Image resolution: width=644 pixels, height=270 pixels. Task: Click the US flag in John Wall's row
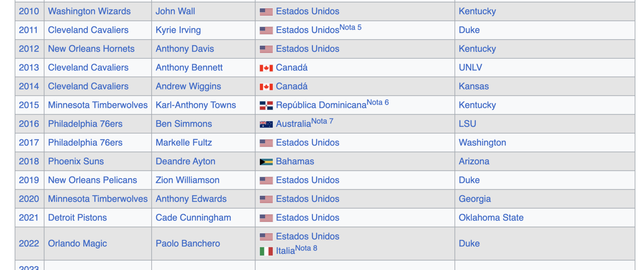[x=266, y=12]
